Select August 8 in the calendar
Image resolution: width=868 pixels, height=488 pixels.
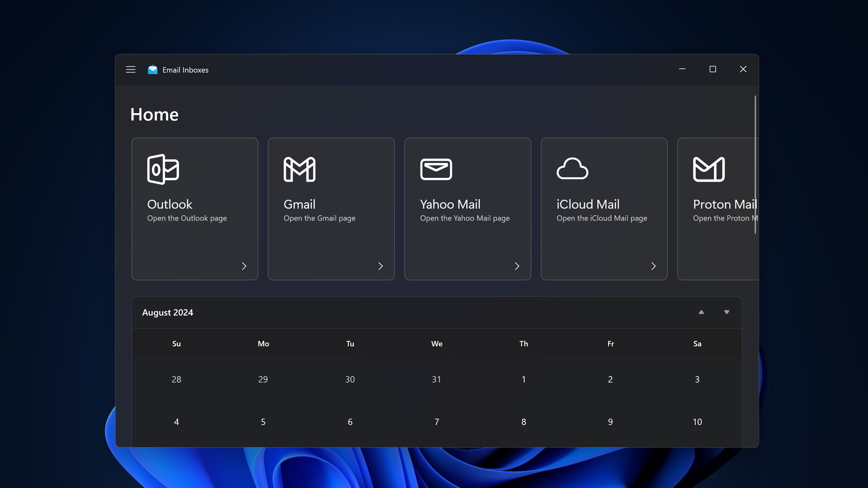(524, 422)
